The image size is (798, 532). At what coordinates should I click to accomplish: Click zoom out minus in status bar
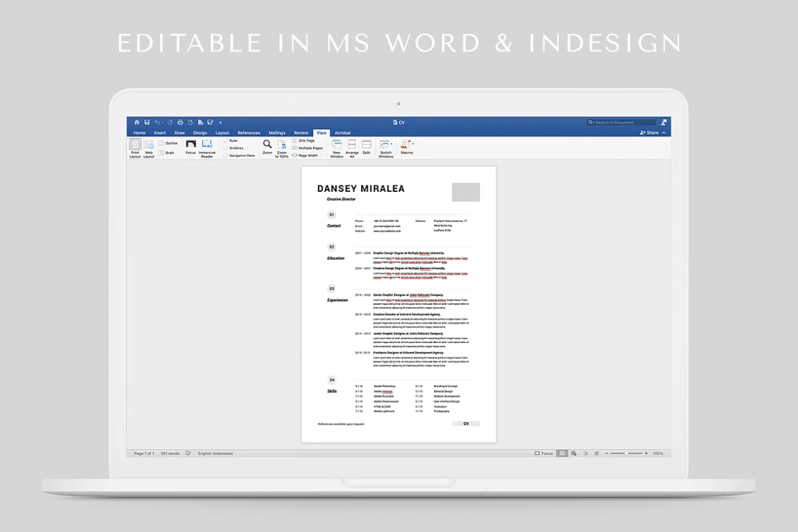(607, 453)
